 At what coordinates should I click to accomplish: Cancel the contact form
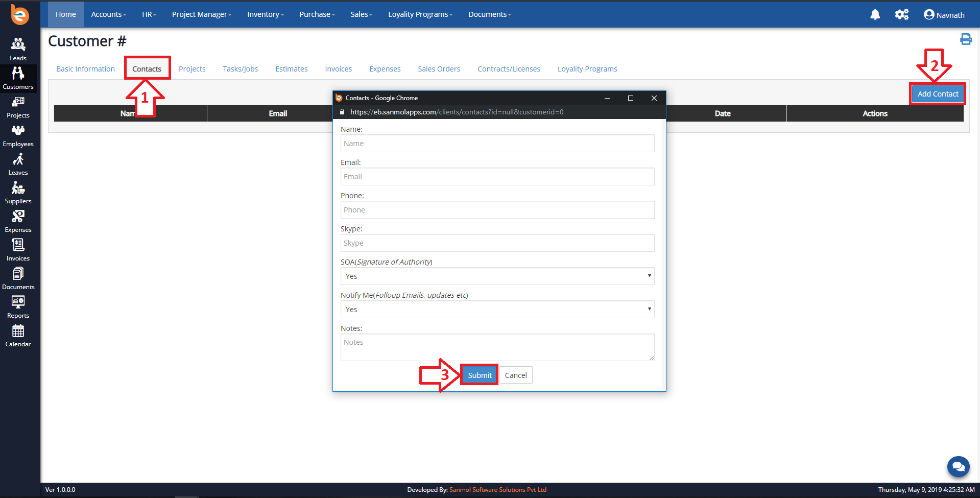coord(516,375)
